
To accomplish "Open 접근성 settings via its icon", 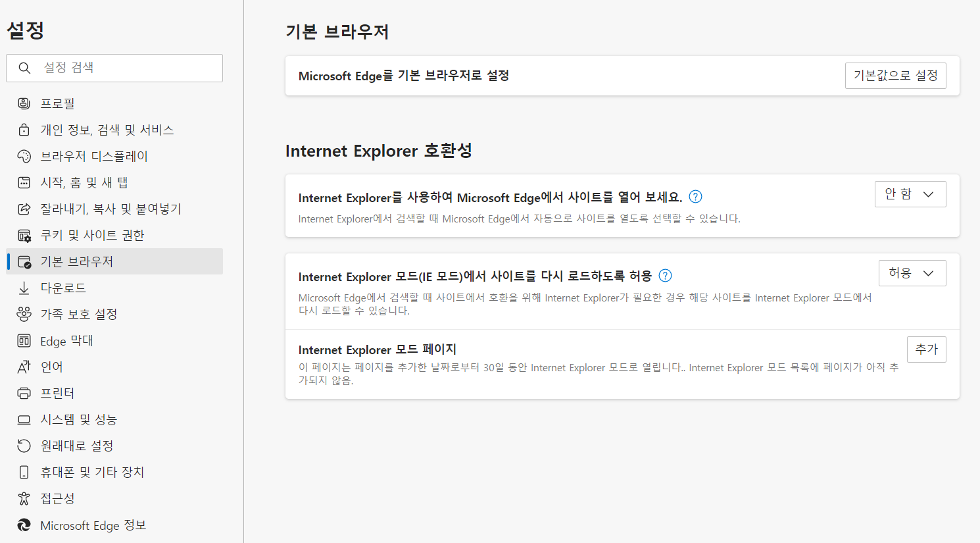I will [x=24, y=498].
